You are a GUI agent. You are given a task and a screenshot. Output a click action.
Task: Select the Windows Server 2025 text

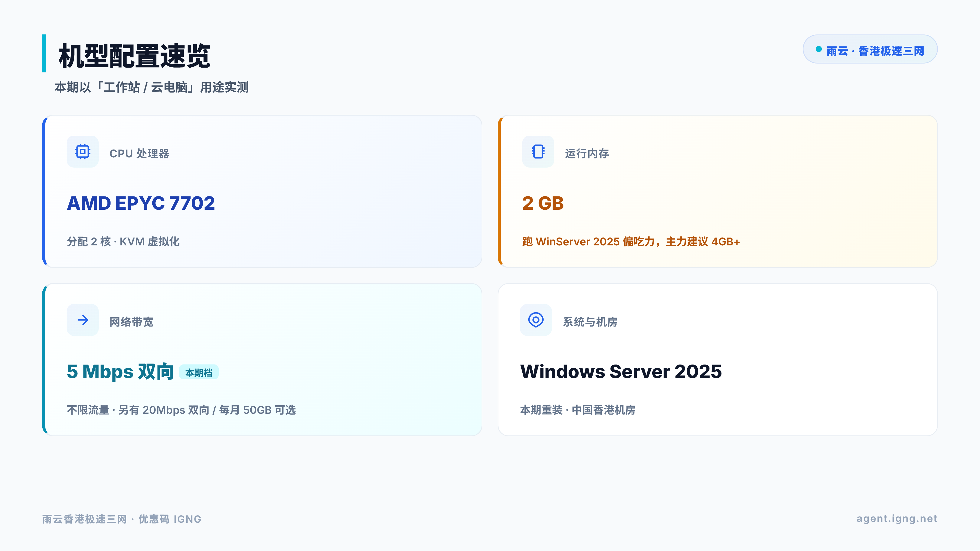pyautogui.click(x=621, y=371)
